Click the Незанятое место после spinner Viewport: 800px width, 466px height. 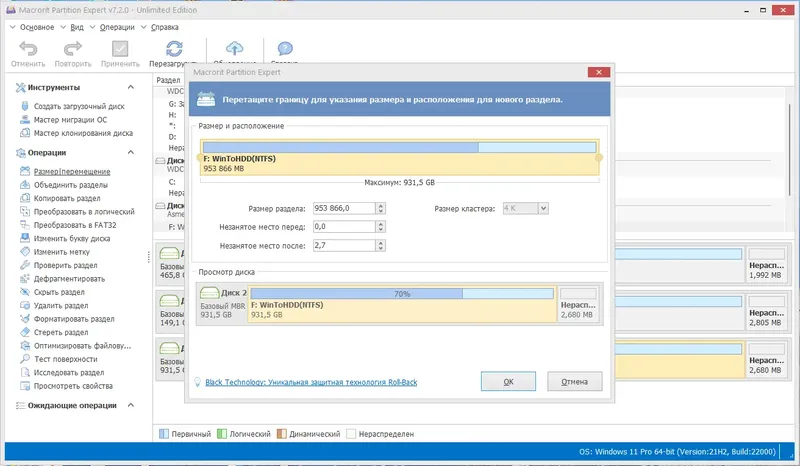tap(381, 246)
